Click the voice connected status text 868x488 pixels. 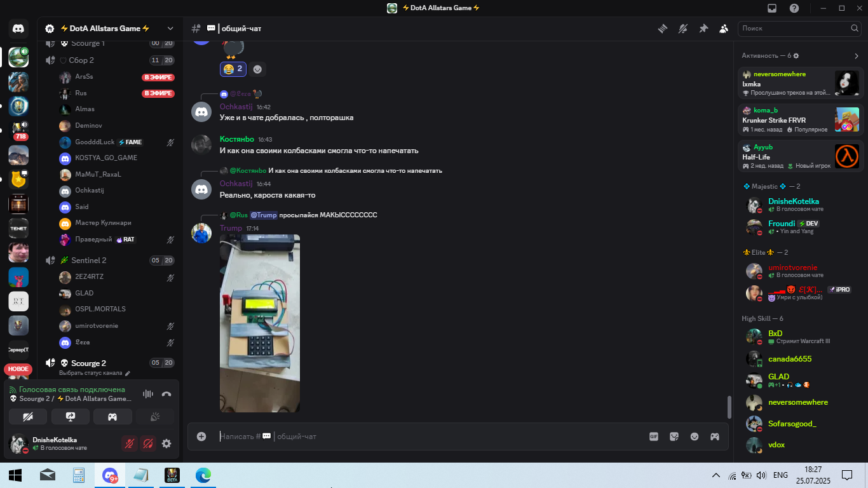pos(72,390)
